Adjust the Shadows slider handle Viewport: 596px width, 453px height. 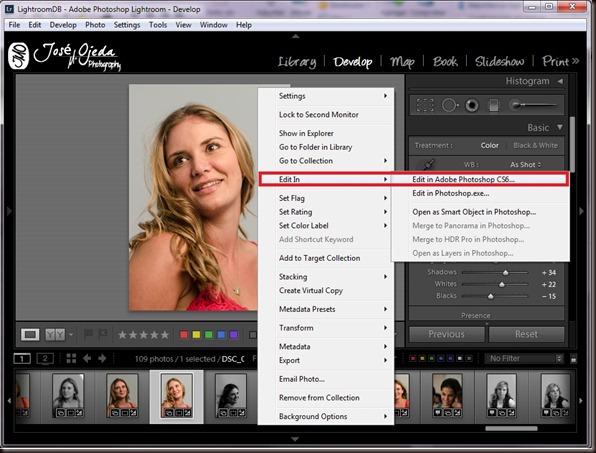(x=506, y=272)
